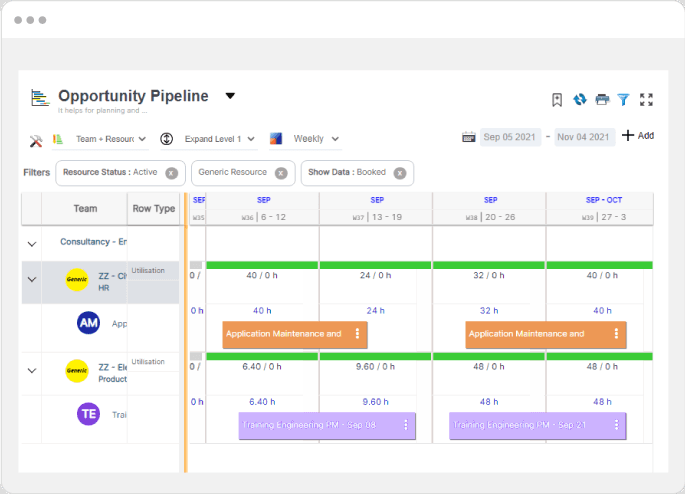This screenshot has height=494, width=685.
Task: Remove the Generic Resource filter chip
Action: (x=281, y=173)
